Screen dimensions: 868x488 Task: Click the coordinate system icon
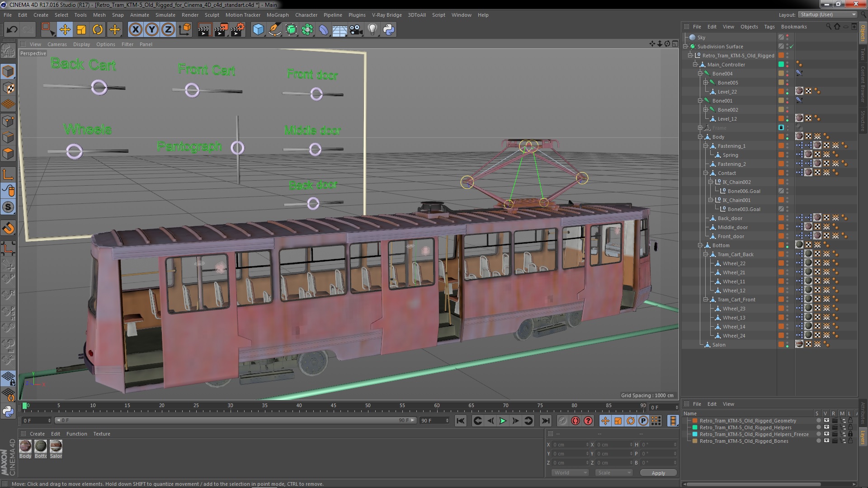tap(185, 30)
